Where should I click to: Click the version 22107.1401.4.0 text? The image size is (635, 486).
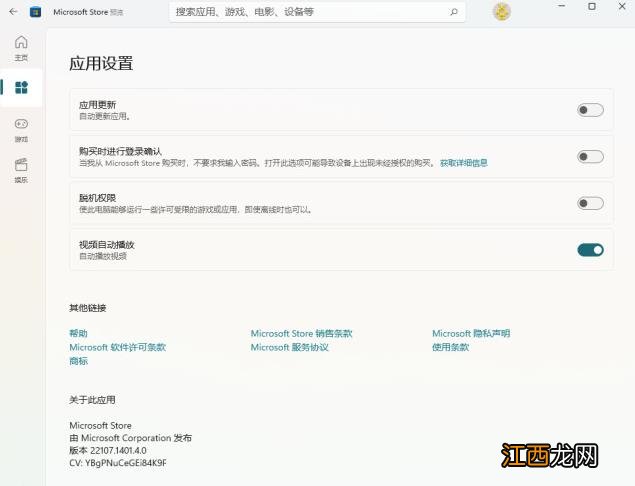click(108, 450)
